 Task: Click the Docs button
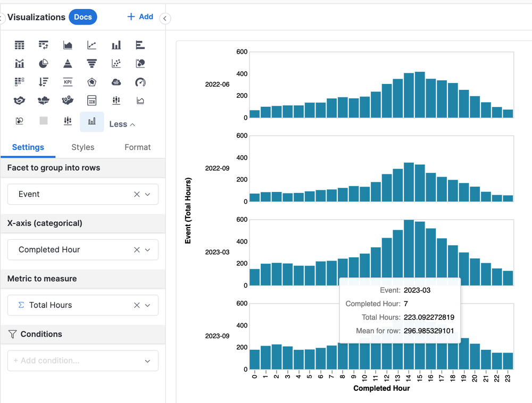(x=82, y=16)
